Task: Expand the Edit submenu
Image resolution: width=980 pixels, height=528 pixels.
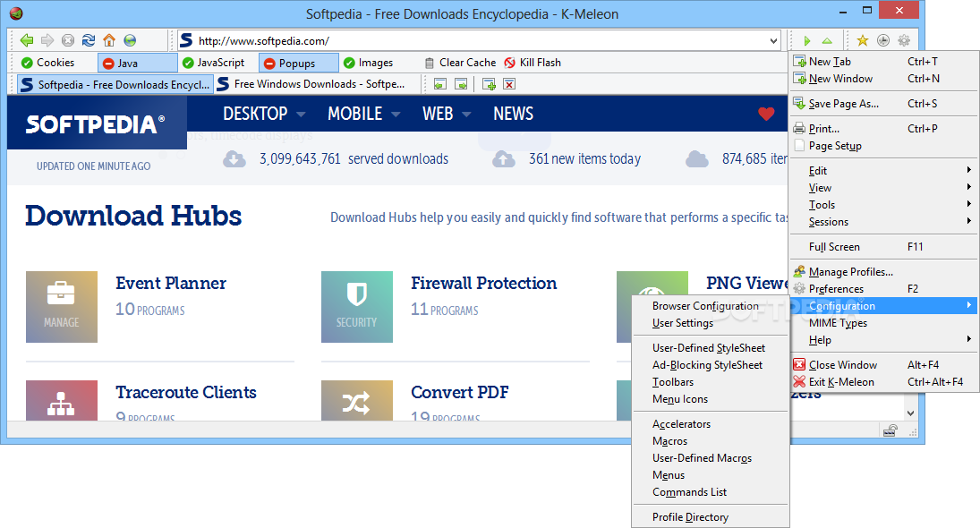Action: (884, 171)
